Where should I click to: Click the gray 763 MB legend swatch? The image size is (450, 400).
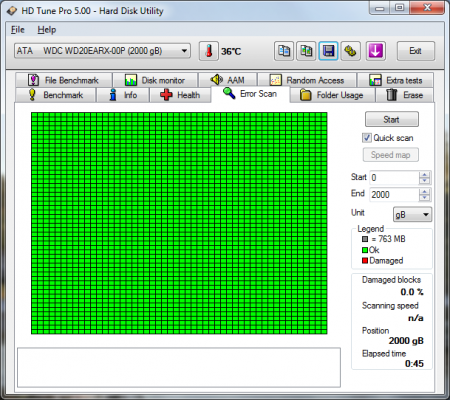pos(365,239)
